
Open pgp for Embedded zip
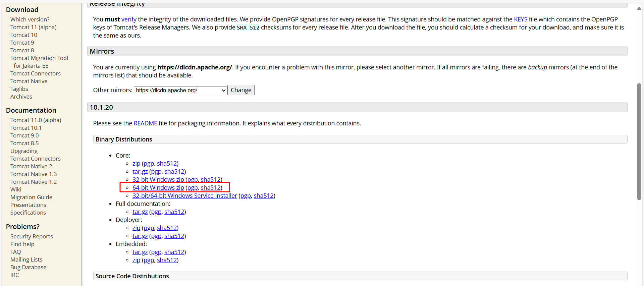point(149,260)
